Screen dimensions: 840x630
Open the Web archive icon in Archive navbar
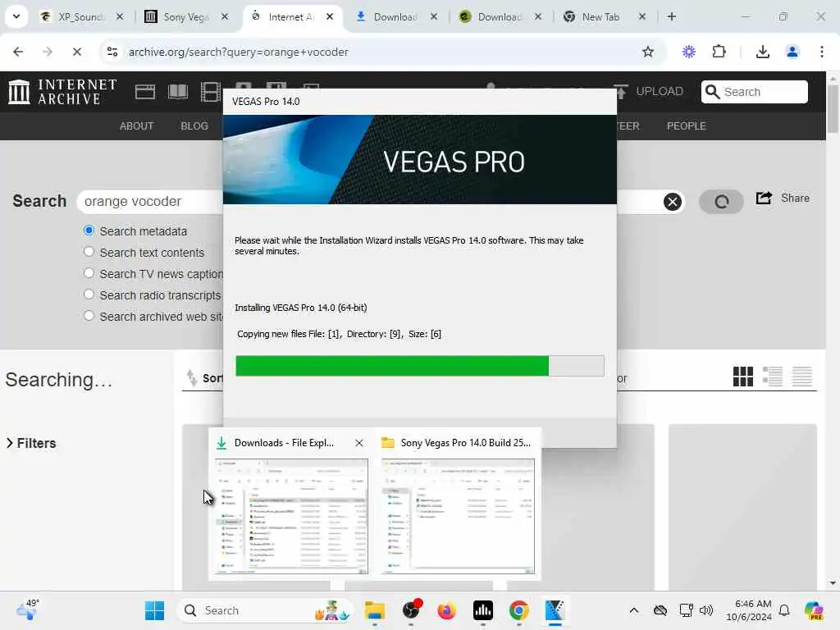(144, 92)
